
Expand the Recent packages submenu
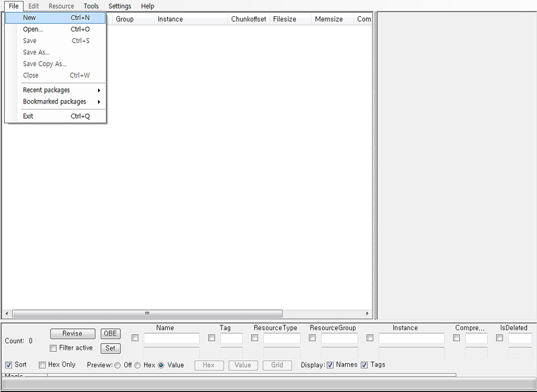pyautogui.click(x=56, y=90)
